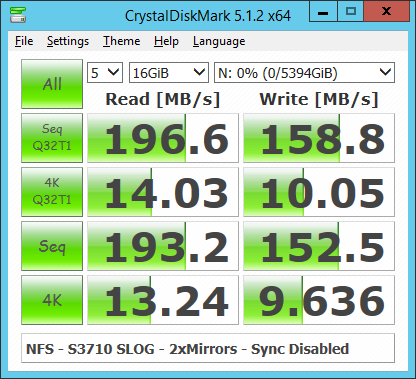
Task: Open the Help menu
Action: click(x=166, y=41)
